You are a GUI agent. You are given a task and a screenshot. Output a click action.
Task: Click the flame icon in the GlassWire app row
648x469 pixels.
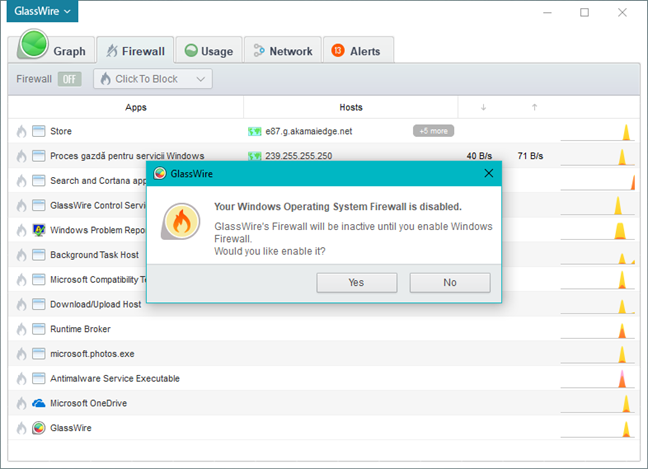click(x=21, y=428)
